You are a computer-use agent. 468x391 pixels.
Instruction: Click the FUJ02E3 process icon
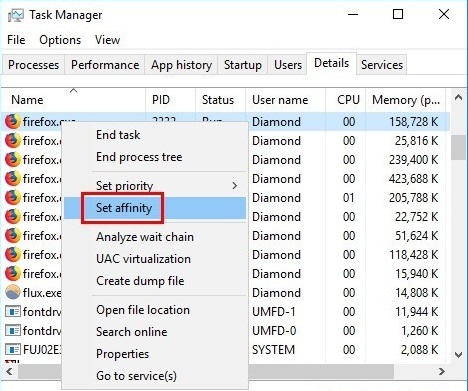[13, 350]
